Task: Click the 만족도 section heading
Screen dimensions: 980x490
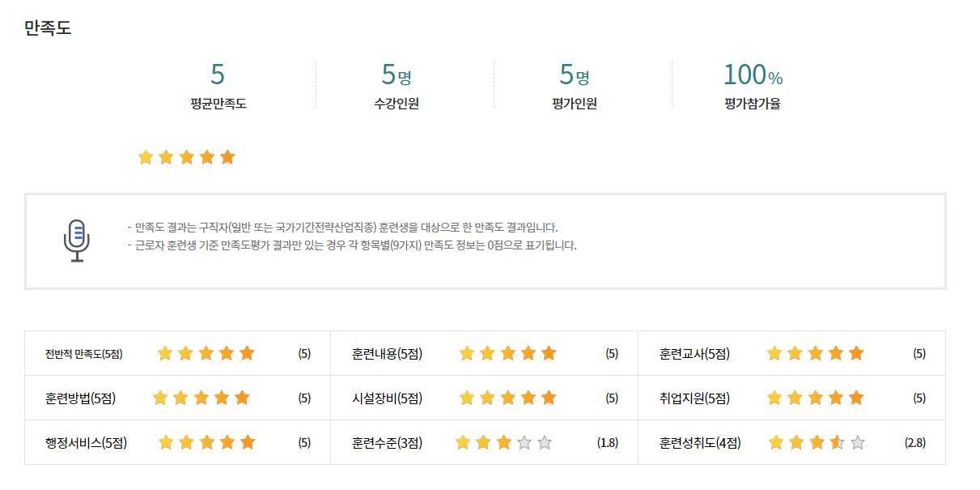Action: point(48,28)
